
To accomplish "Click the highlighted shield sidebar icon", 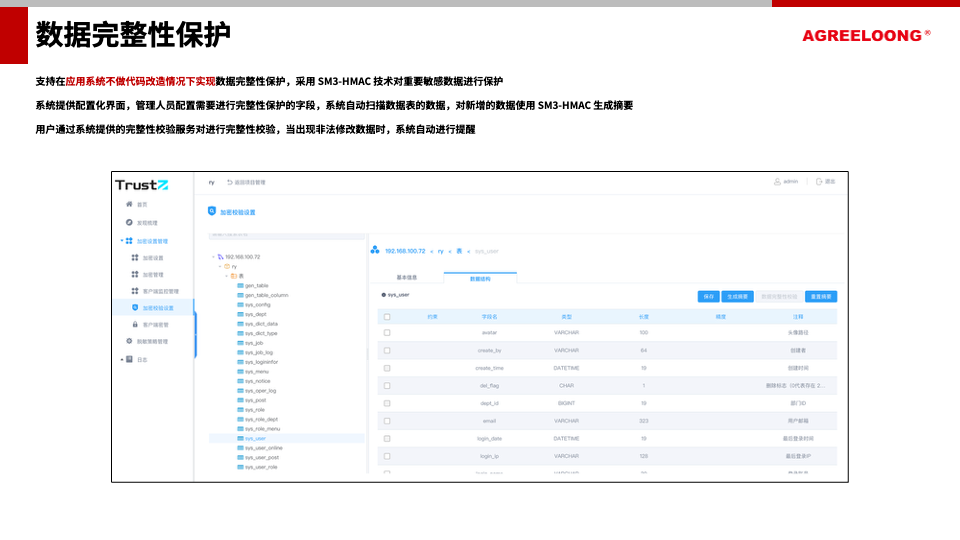I will [x=135, y=307].
